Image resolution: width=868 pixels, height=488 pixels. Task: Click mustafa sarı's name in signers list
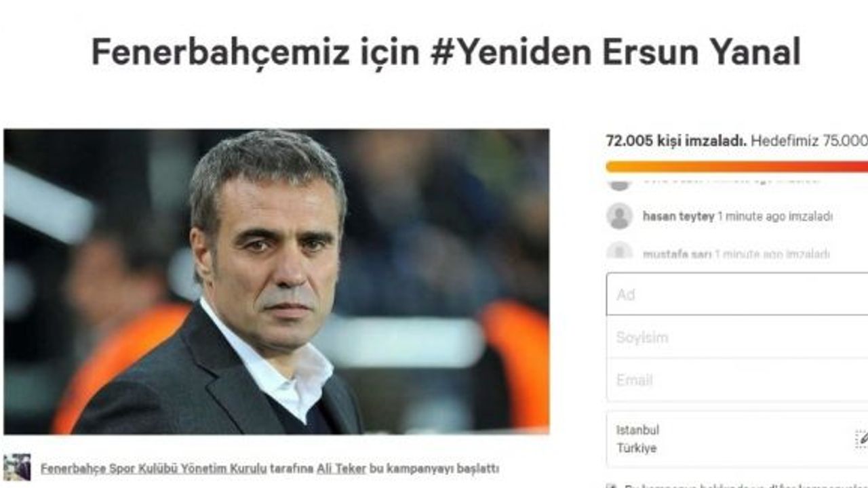pos(677,254)
